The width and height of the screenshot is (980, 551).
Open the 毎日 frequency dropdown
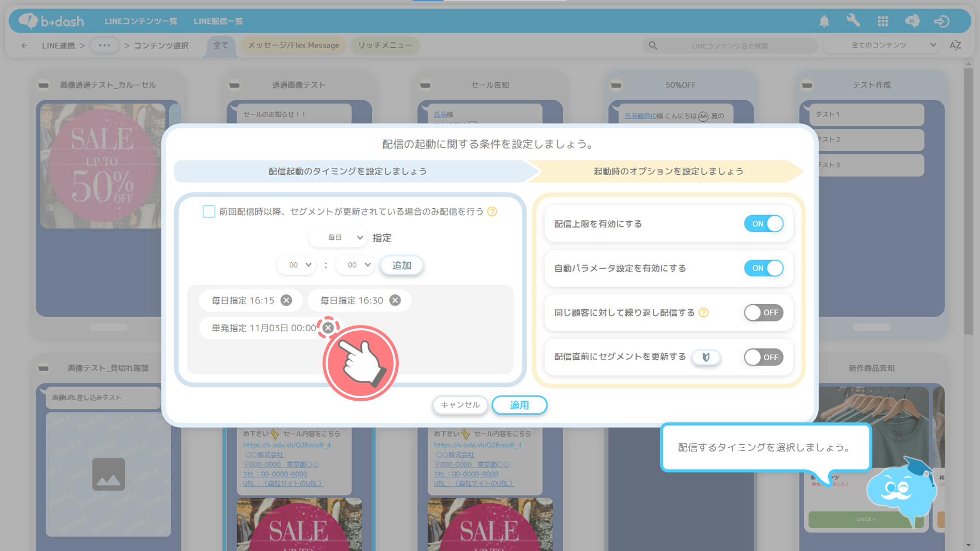coord(338,237)
